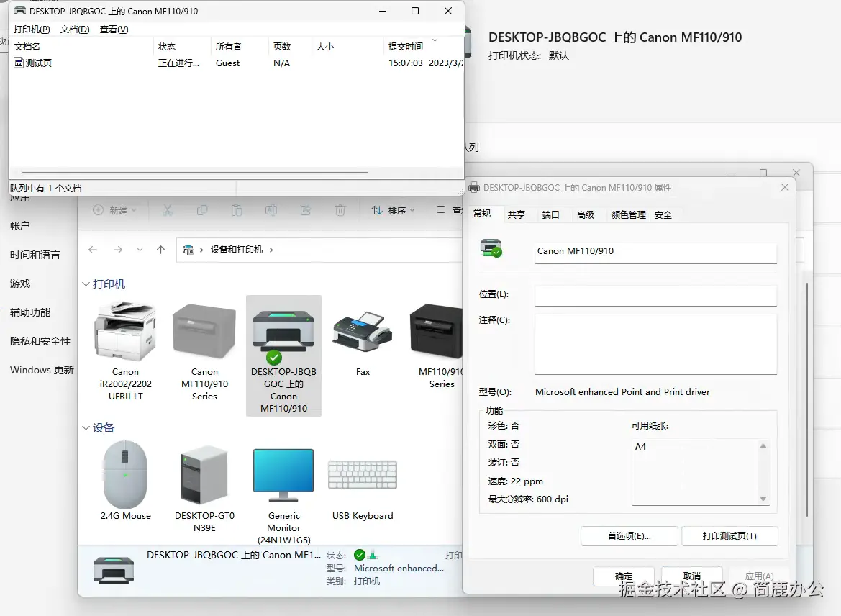Collapse the 设备 section

tap(86, 427)
